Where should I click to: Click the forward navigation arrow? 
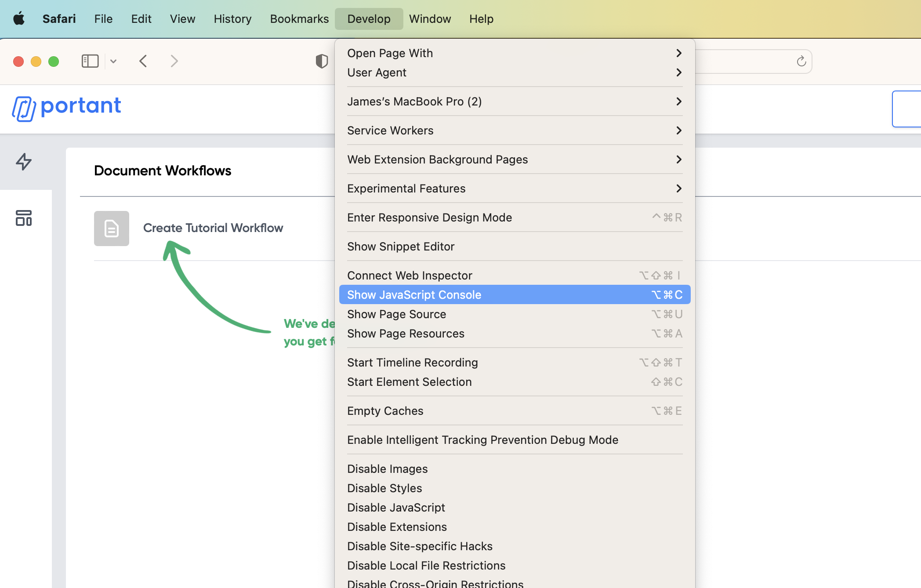174,61
